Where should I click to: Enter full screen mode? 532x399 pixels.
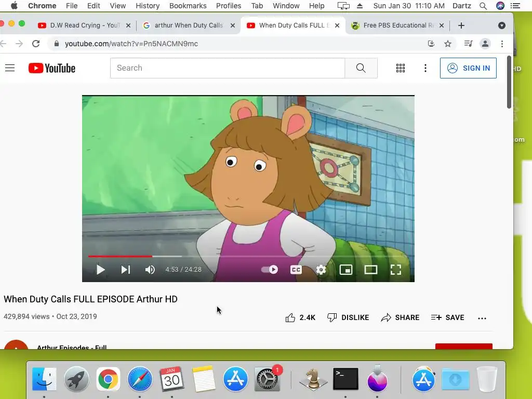pyautogui.click(x=395, y=270)
